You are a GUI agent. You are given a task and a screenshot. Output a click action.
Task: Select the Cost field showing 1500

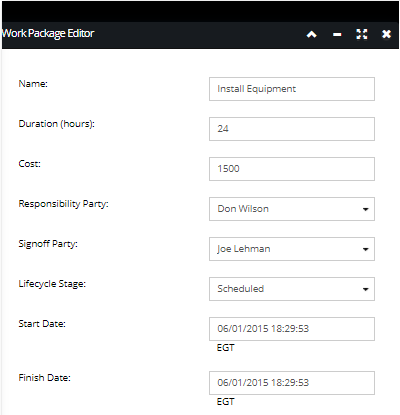[292, 169]
